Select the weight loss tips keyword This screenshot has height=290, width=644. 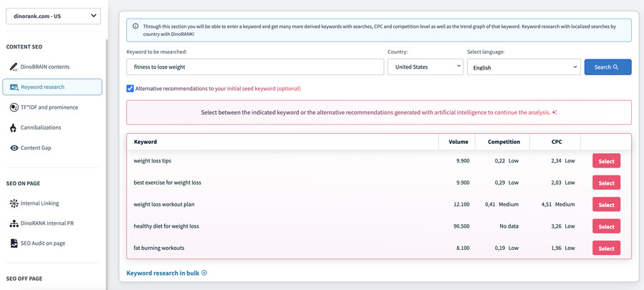pos(606,161)
